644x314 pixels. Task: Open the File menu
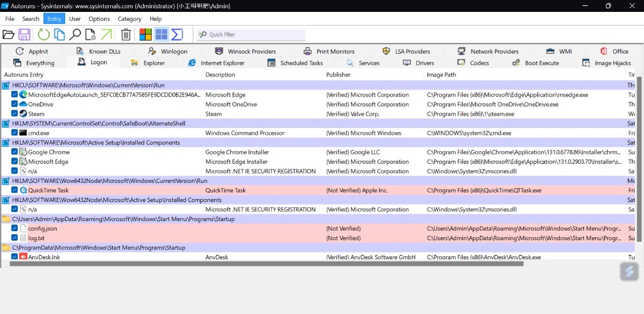click(x=10, y=19)
